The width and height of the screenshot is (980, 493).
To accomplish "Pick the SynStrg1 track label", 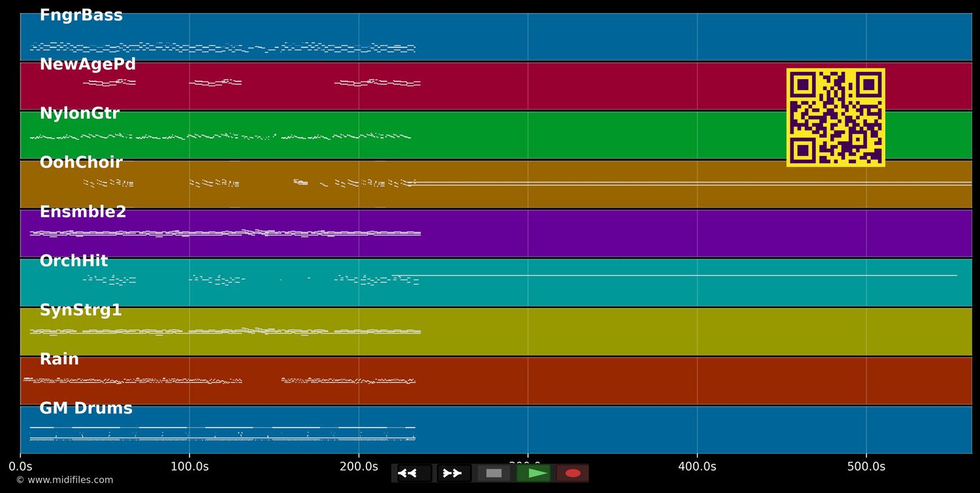I will pos(81,310).
